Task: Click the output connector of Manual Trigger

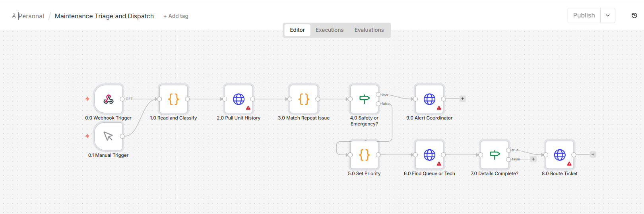Action: [122, 136]
